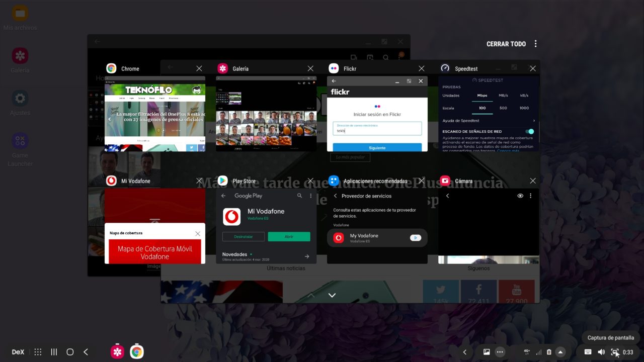This screenshot has height=362, width=644.
Task: Click Desinstalar in Play Store card
Action: [x=243, y=237]
